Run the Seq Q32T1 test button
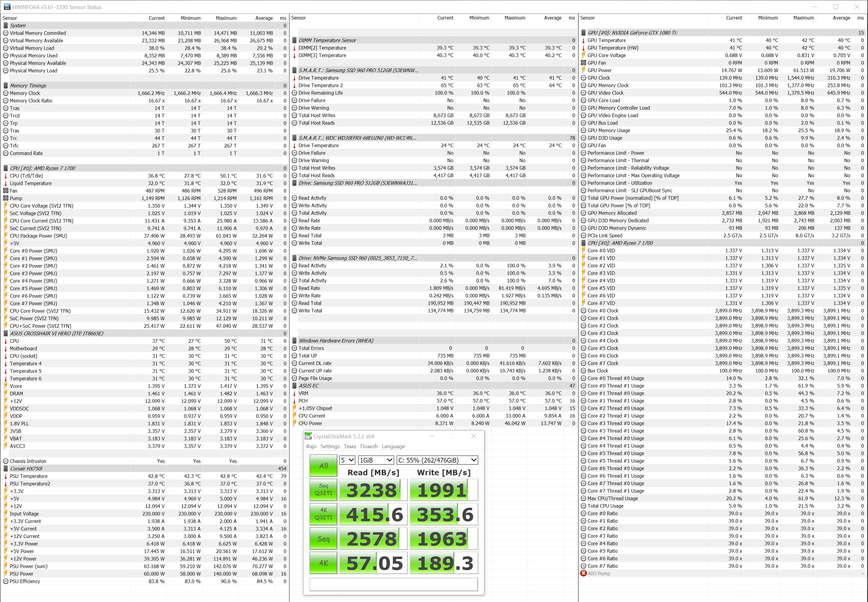 323,490
